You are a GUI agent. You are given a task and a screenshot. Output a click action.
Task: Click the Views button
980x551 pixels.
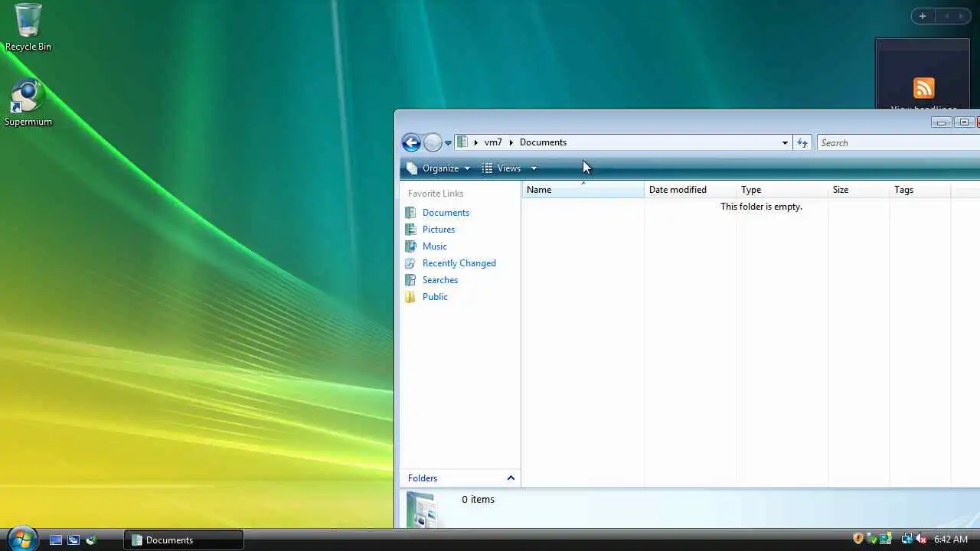(502, 168)
